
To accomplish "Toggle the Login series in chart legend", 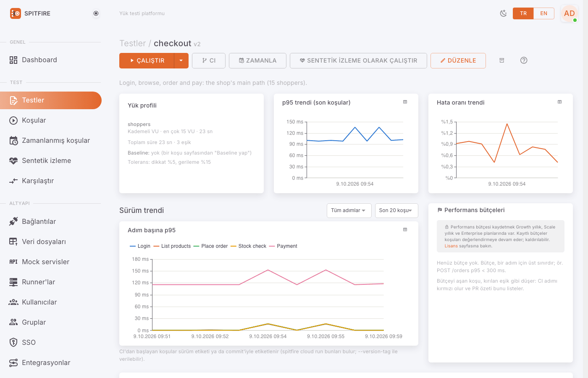I will [140, 246].
